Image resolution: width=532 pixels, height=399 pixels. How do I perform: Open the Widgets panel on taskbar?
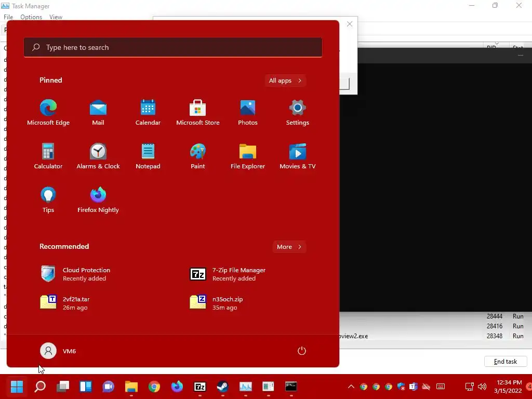click(86, 387)
